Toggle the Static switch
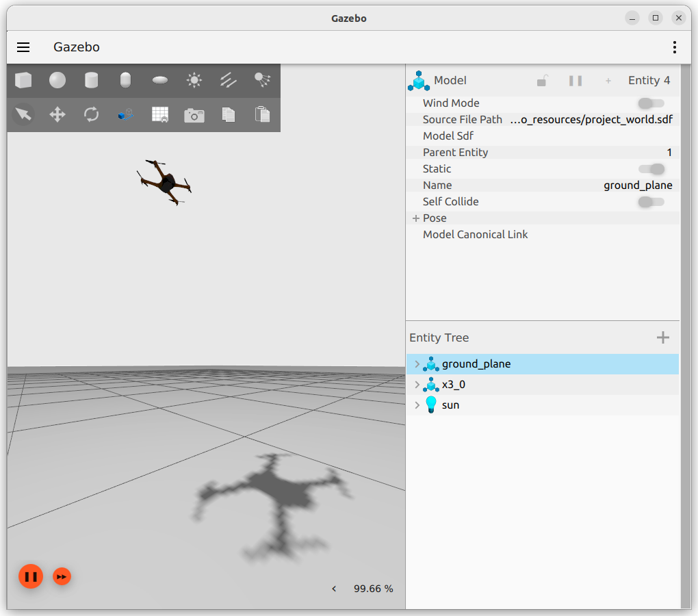This screenshot has height=616, width=698. [651, 169]
